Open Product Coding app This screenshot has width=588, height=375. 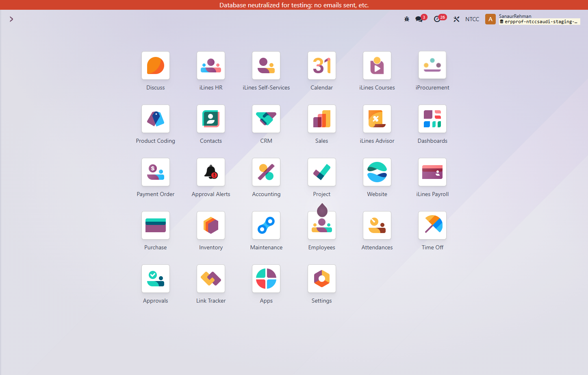(156, 119)
